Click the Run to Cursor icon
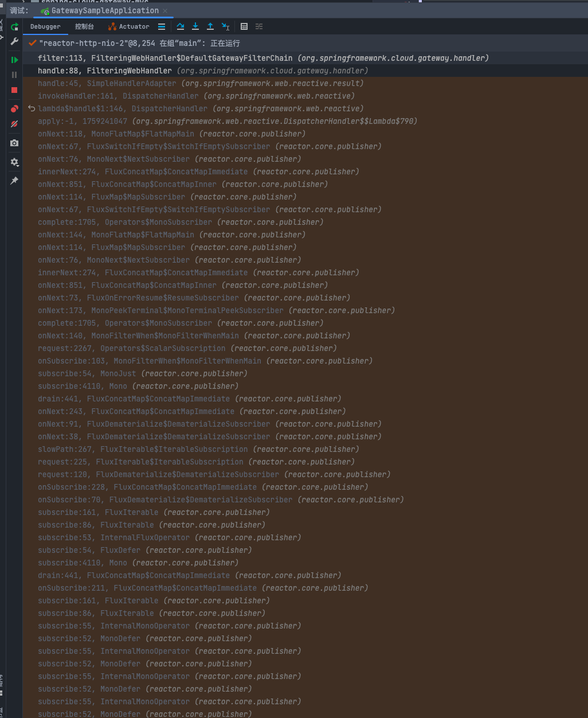This screenshot has height=718, width=588. (x=225, y=26)
